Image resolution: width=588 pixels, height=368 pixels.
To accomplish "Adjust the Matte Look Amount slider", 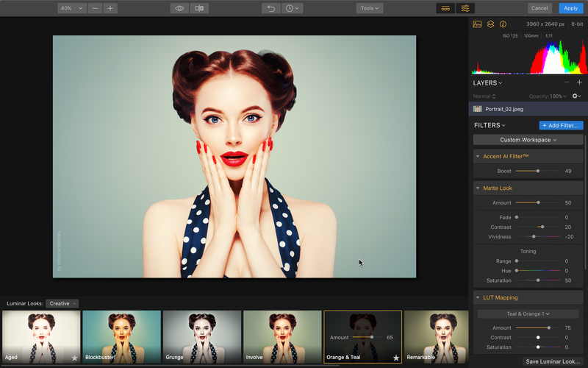I will click(538, 203).
